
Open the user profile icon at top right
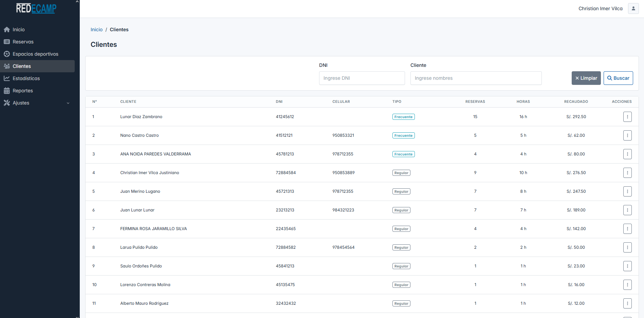click(x=633, y=8)
